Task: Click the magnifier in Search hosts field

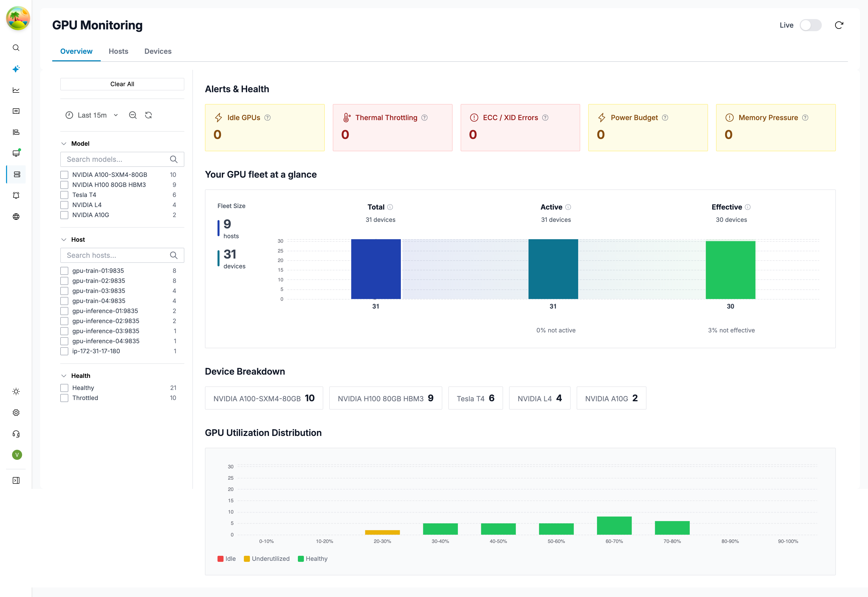Action: tap(174, 255)
